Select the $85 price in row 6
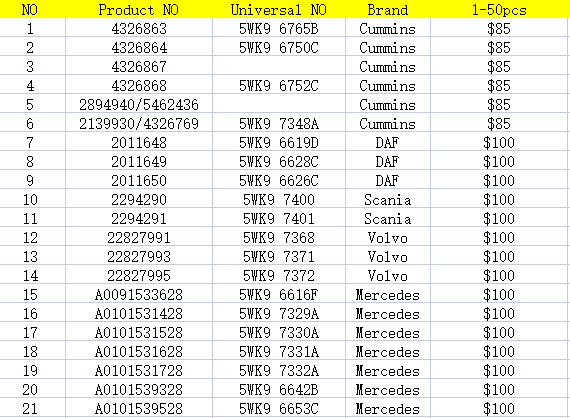570x418 pixels. point(499,123)
